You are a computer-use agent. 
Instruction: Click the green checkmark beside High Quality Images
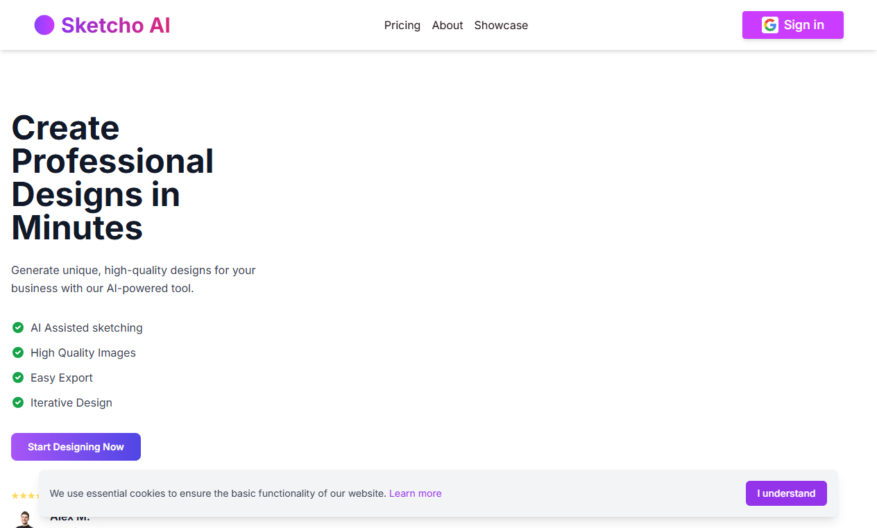(18, 352)
